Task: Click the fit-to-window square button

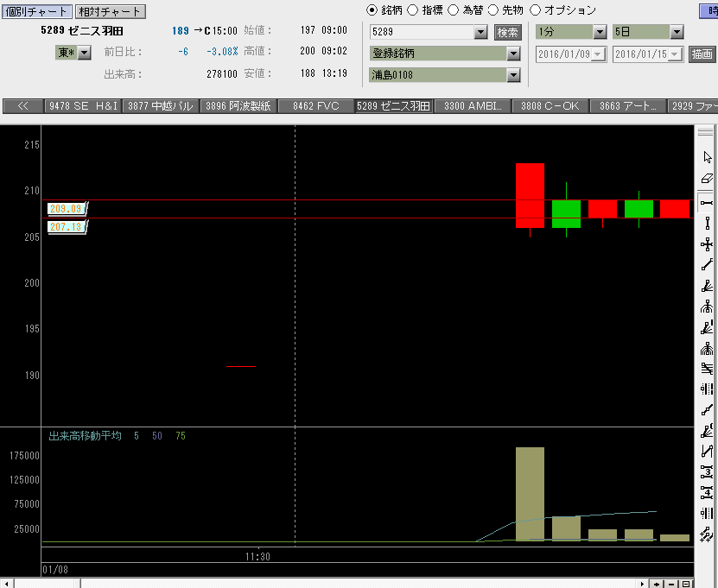Action: coord(686,584)
